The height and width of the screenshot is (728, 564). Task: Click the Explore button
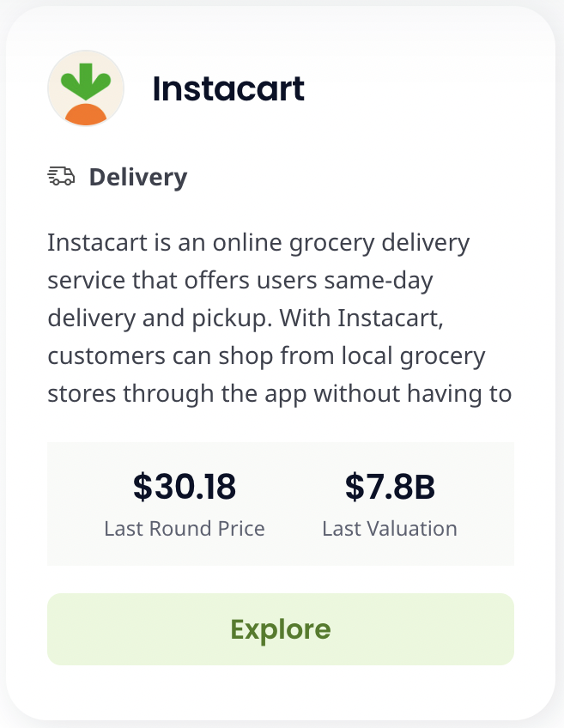coord(281,629)
